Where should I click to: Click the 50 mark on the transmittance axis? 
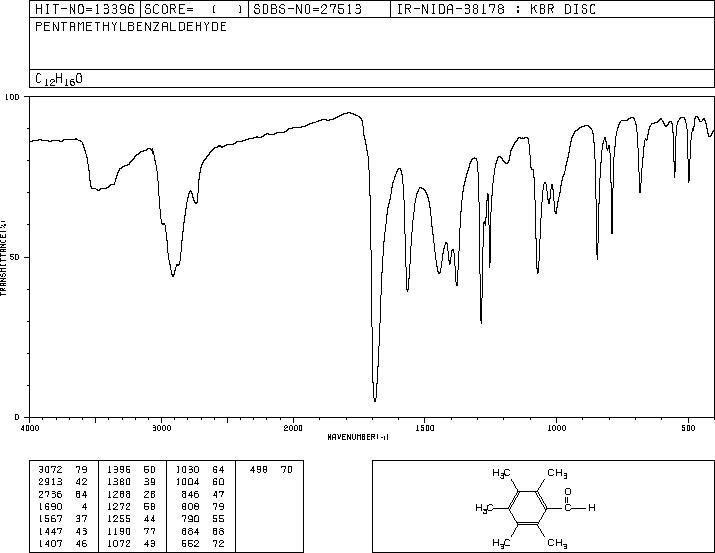(15, 257)
